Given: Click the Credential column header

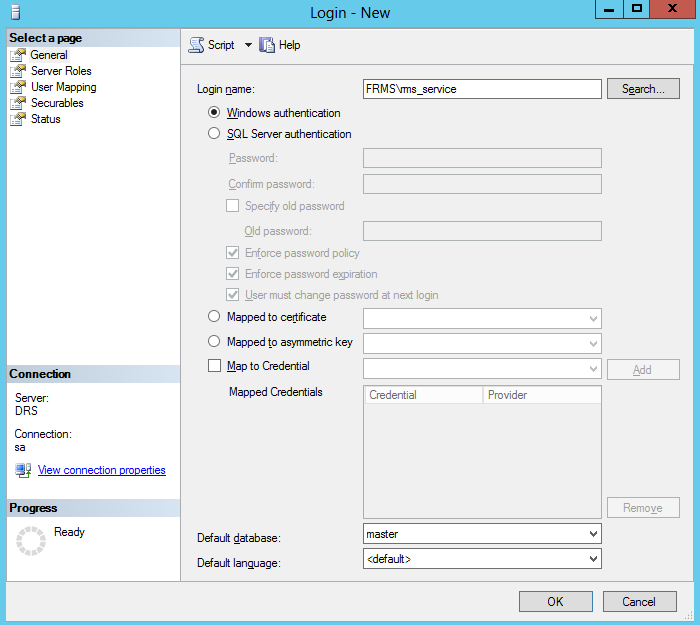Looking at the screenshot, I should click(424, 395).
